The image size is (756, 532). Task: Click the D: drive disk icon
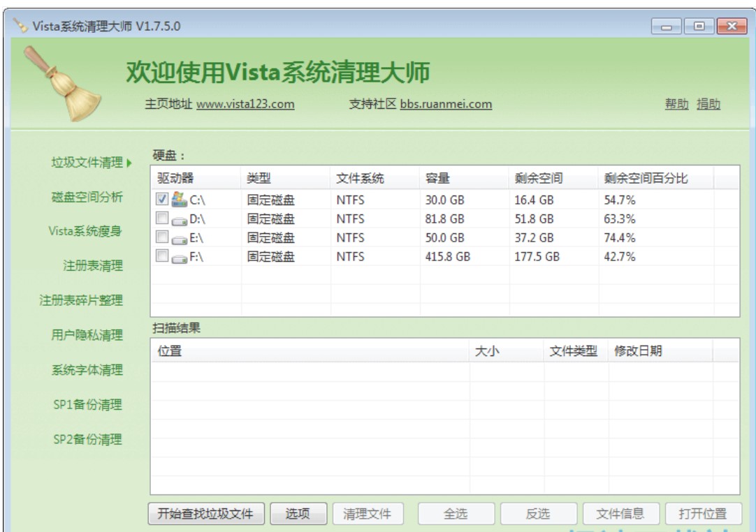click(x=180, y=219)
